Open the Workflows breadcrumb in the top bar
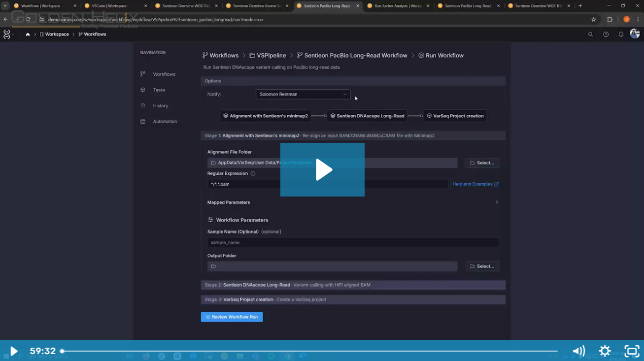 tap(92, 34)
